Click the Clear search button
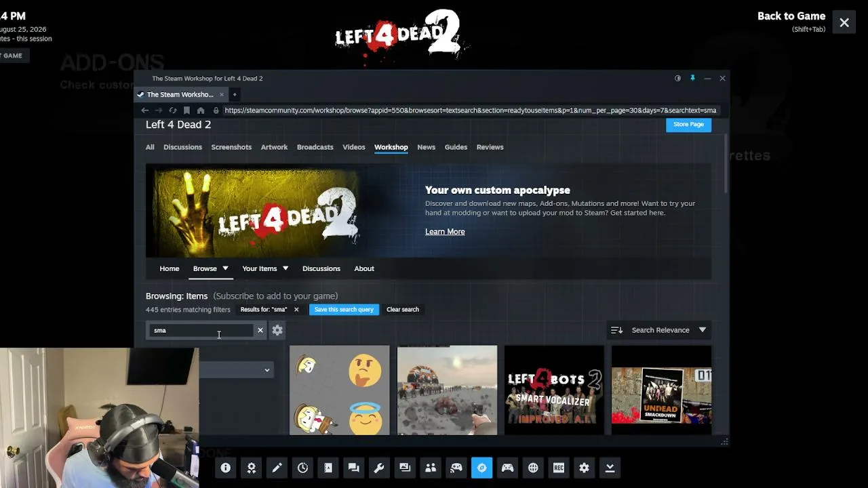Viewport: 868px width, 488px height. (403, 310)
